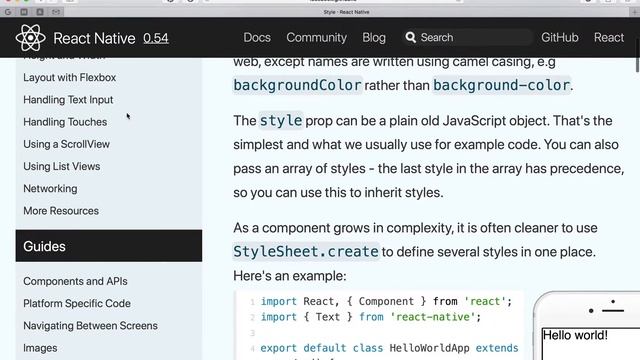Open the third pinned tab icon
640x360 pixels.
[40, 12]
